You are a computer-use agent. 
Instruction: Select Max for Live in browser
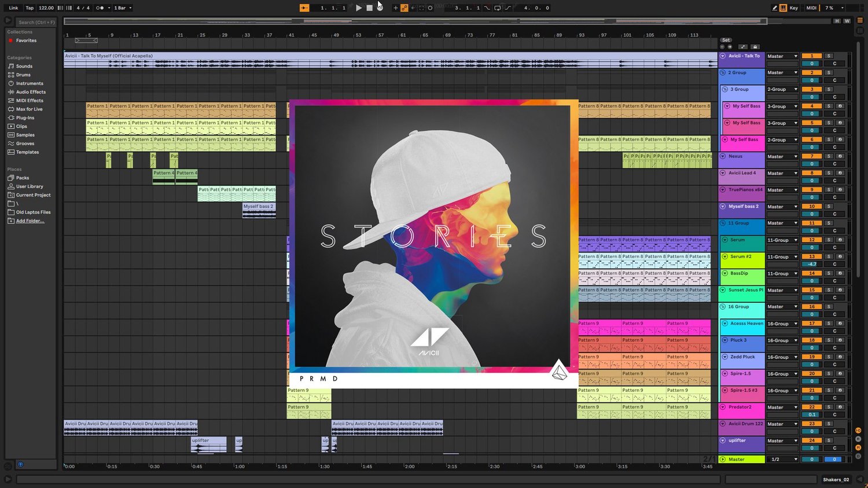[29, 109]
